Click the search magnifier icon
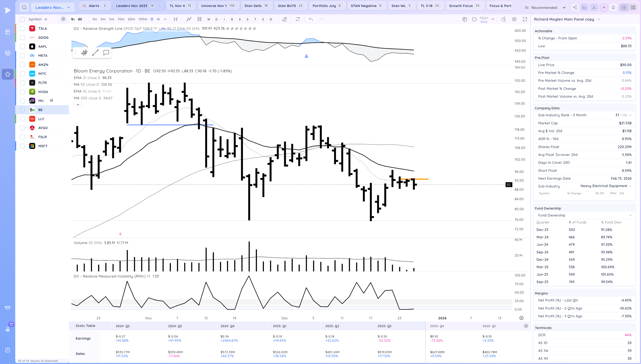Image resolution: width=641 pixels, height=364 pixels. 24,8
